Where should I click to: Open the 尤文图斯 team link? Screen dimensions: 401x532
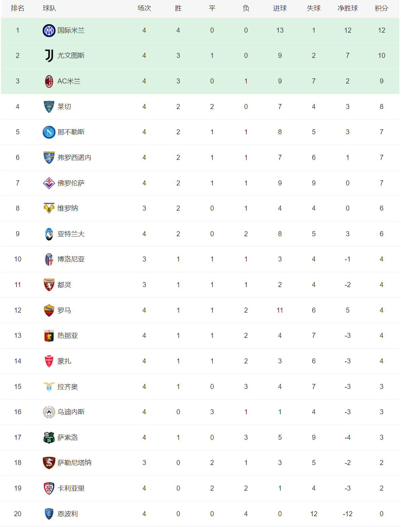pos(71,56)
